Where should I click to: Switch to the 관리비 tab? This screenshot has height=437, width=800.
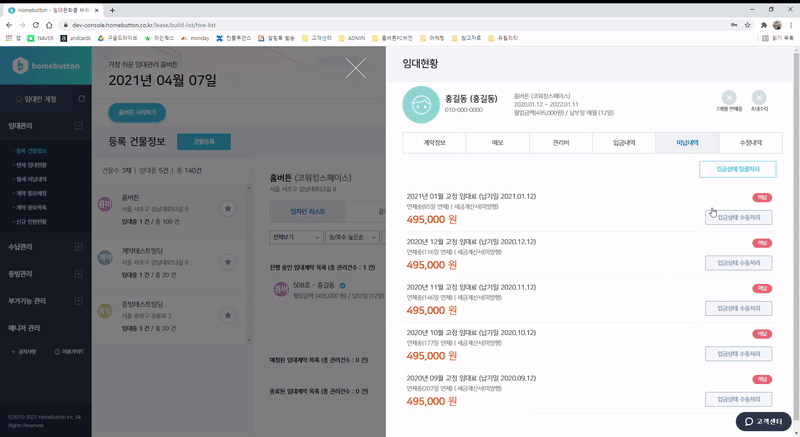[x=561, y=143]
